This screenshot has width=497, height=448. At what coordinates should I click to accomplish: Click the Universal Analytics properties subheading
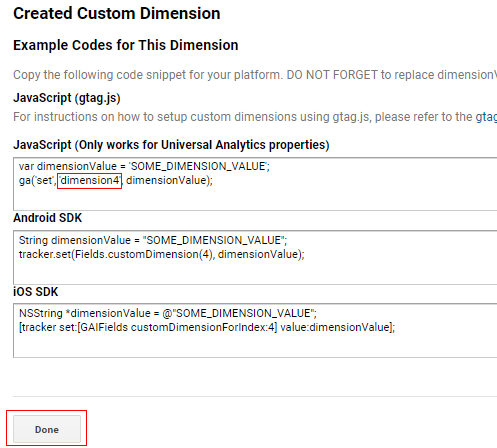click(x=171, y=145)
